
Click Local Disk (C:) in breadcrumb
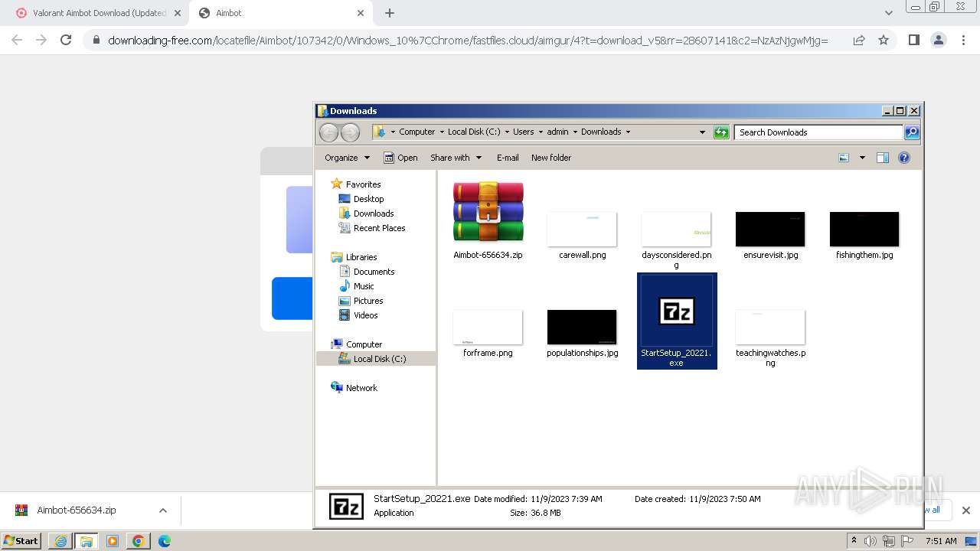[474, 132]
